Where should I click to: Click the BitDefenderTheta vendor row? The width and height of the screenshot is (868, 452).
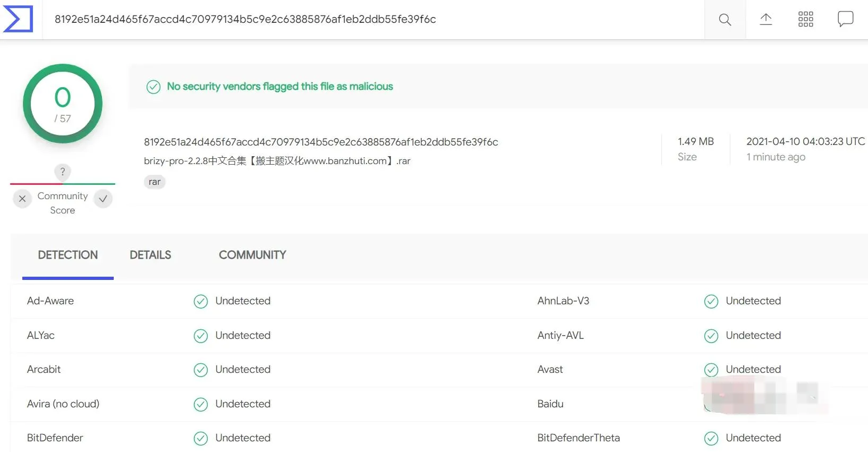click(x=700, y=438)
